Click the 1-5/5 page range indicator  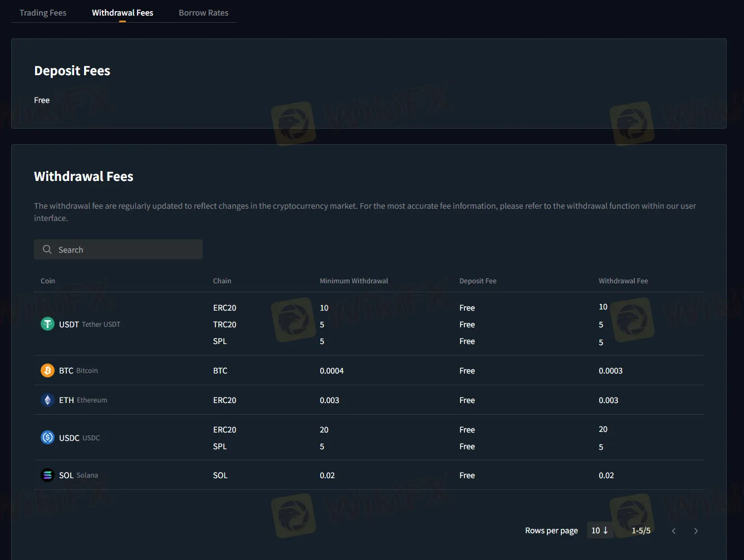pyautogui.click(x=641, y=530)
